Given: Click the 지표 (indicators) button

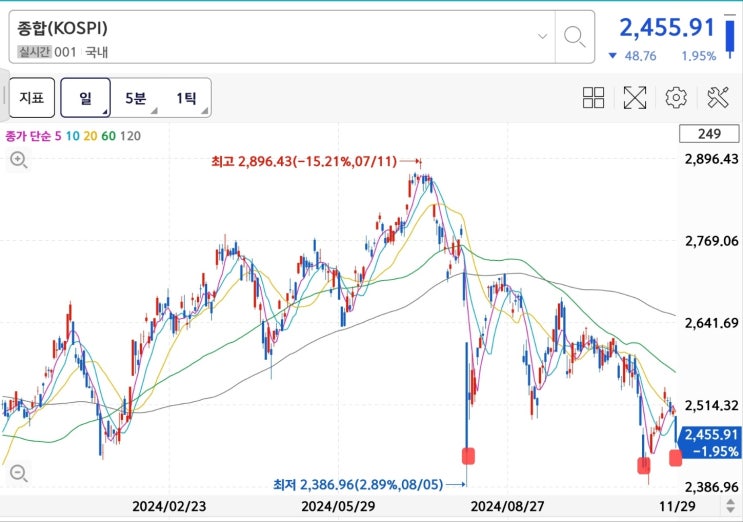Looking at the screenshot, I should pyautogui.click(x=32, y=98).
